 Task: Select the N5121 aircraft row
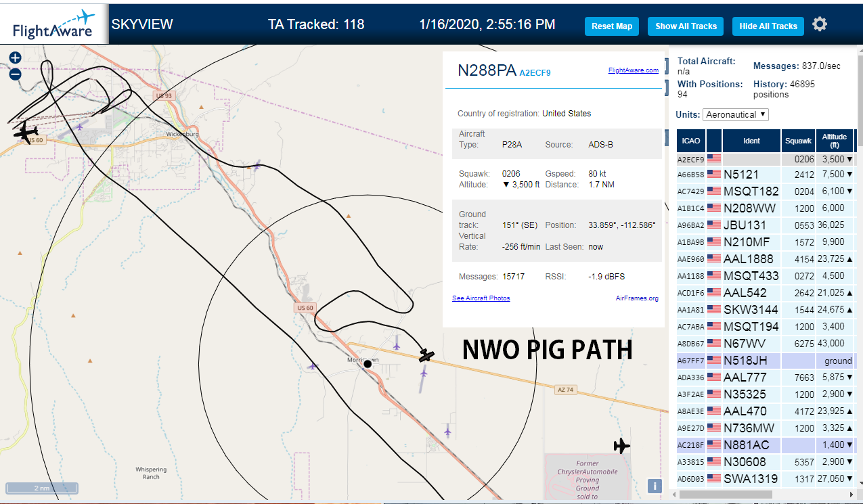(765, 175)
